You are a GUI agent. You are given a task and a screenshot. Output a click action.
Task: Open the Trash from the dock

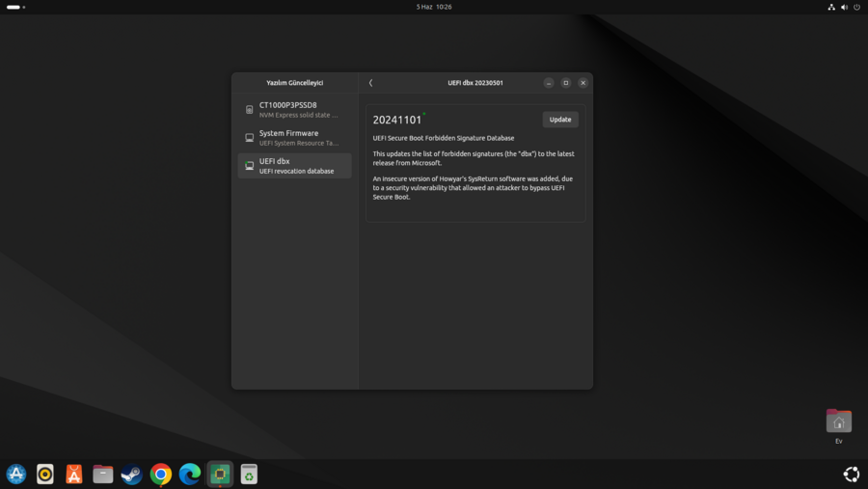[249, 474]
